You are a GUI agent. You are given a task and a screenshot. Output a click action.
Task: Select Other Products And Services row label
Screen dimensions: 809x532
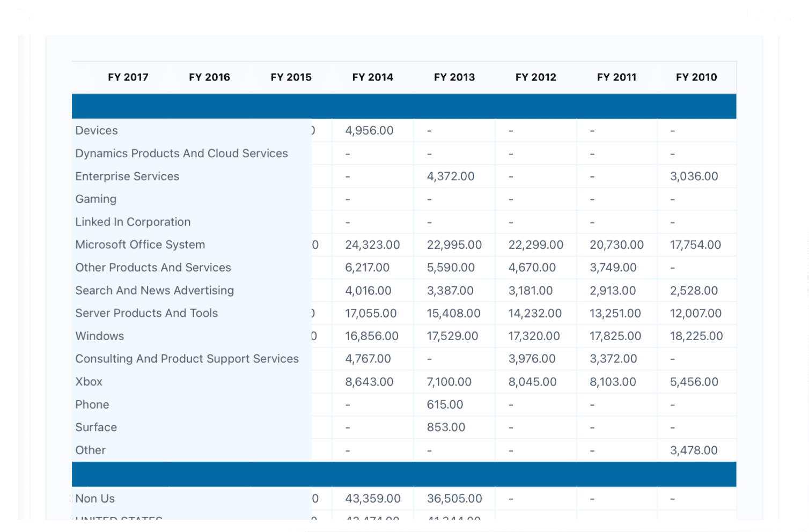click(x=153, y=268)
